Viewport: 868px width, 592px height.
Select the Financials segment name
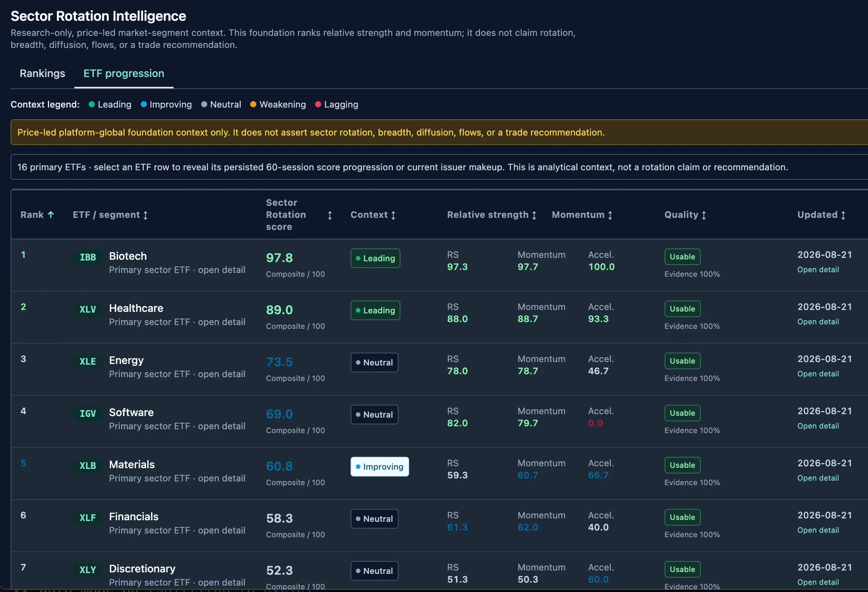[x=134, y=516]
